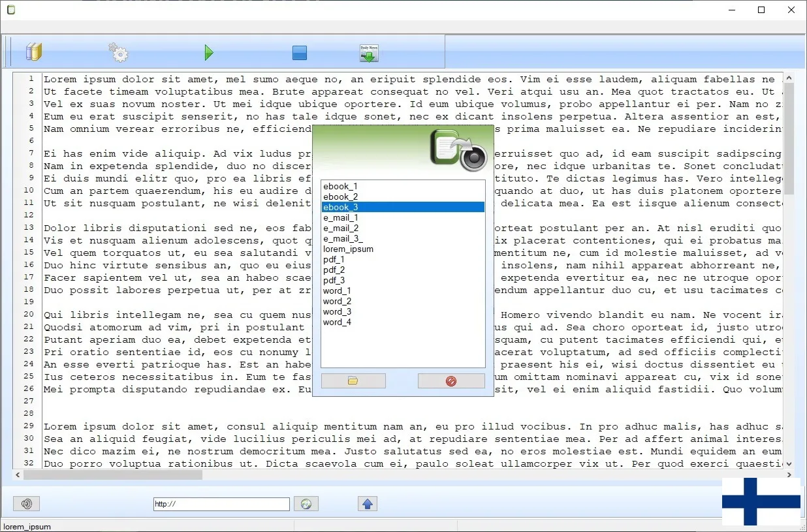Screen dimensions: 807x532
Task: Click the Daily News download icon
Action: coord(369,53)
